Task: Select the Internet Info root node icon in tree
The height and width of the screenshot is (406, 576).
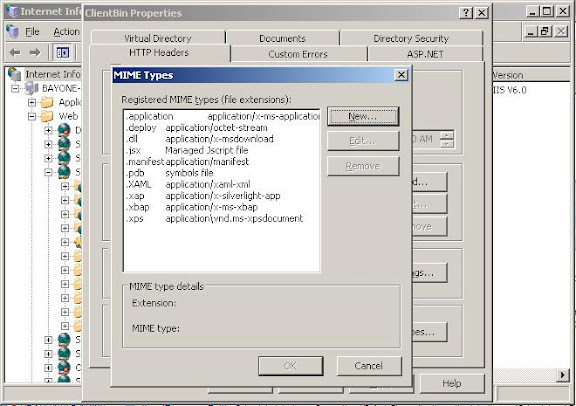Action: coord(15,74)
